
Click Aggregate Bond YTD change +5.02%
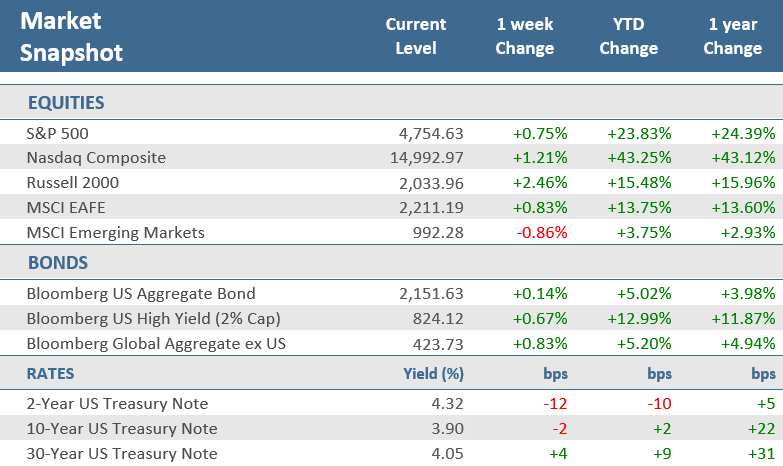click(644, 294)
